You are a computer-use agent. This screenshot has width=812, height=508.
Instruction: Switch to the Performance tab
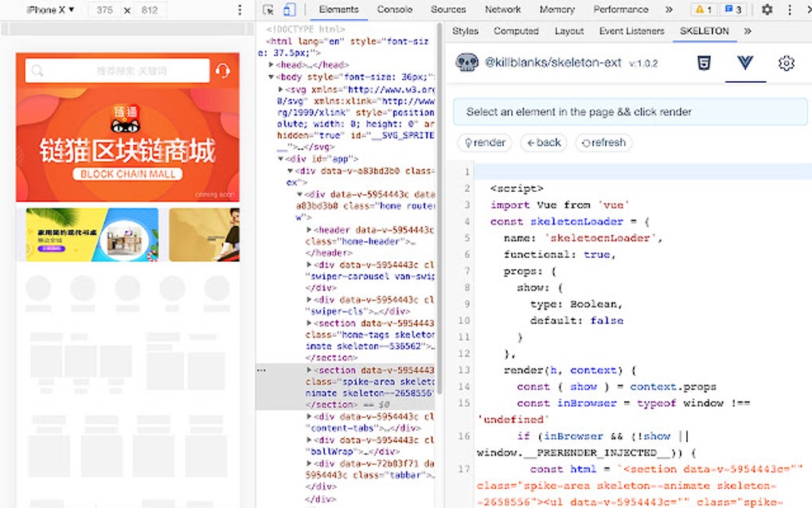coord(620,10)
